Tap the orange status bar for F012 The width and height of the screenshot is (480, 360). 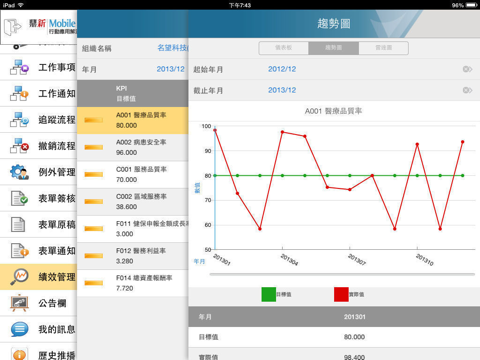94,256
